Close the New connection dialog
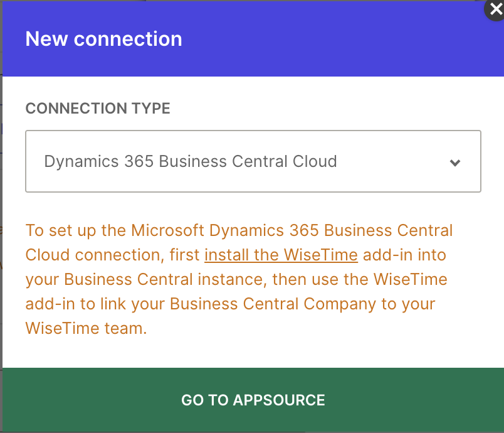This screenshot has width=504, height=433. pos(496,9)
